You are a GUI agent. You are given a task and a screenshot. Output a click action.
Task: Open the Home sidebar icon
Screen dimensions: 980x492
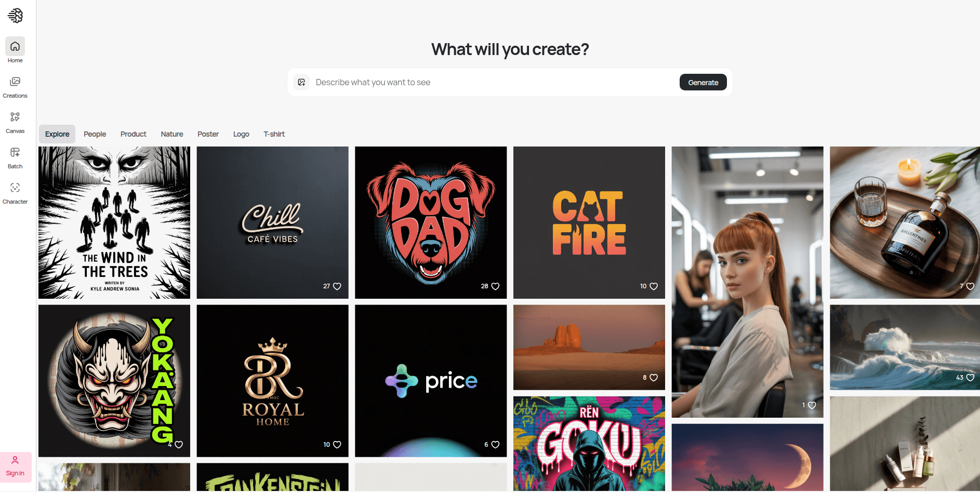point(15,46)
